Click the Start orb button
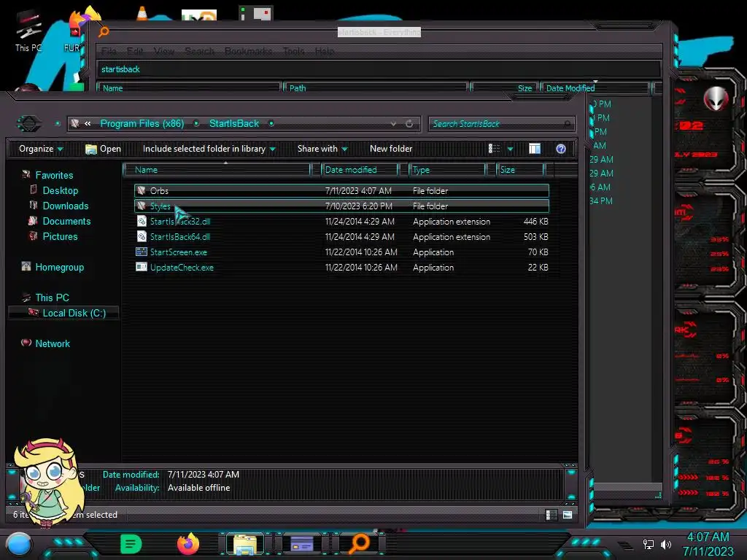Image resolution: width=747 pixels, height=560 pixels. (19, 544)
